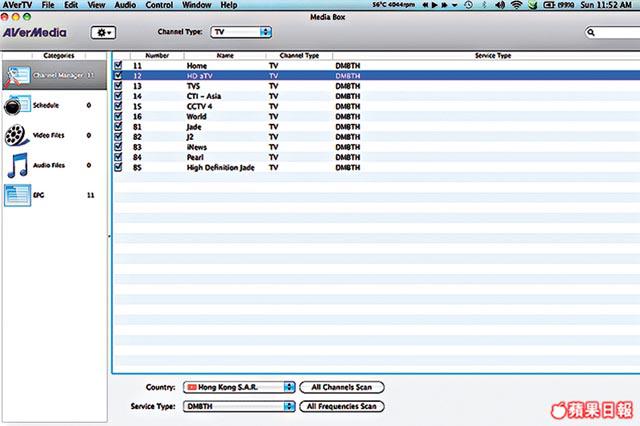Open the Edit menu
The image size is (640, 426).
pos(71,5)
